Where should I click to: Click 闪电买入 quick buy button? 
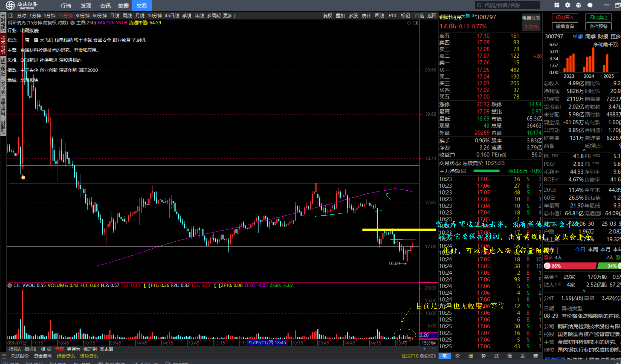565,17
